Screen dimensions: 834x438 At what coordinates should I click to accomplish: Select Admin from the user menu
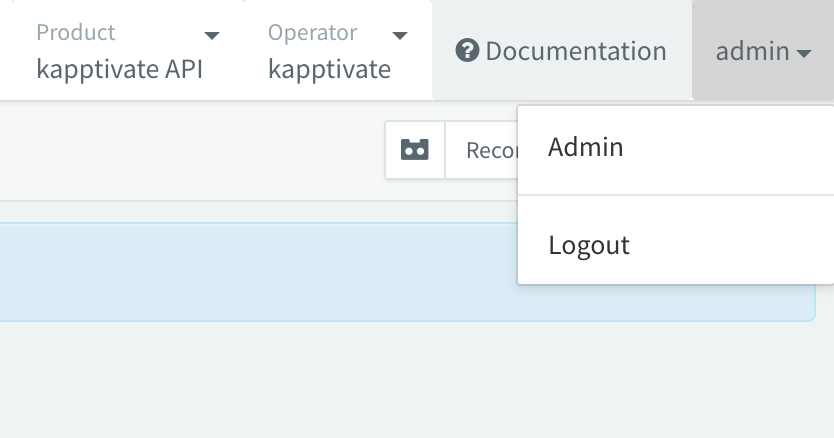pyautogui.click(x=586, y=148)
